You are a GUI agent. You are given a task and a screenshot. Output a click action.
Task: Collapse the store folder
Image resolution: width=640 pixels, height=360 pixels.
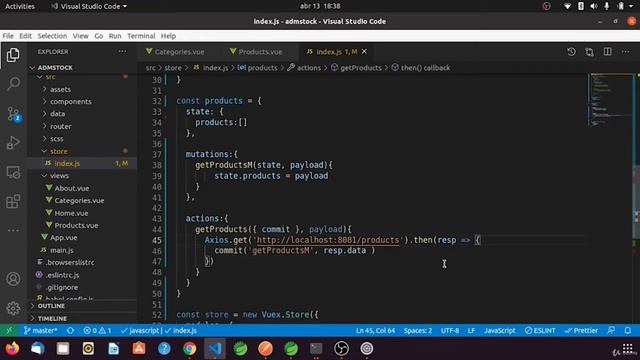pos(59,151)
